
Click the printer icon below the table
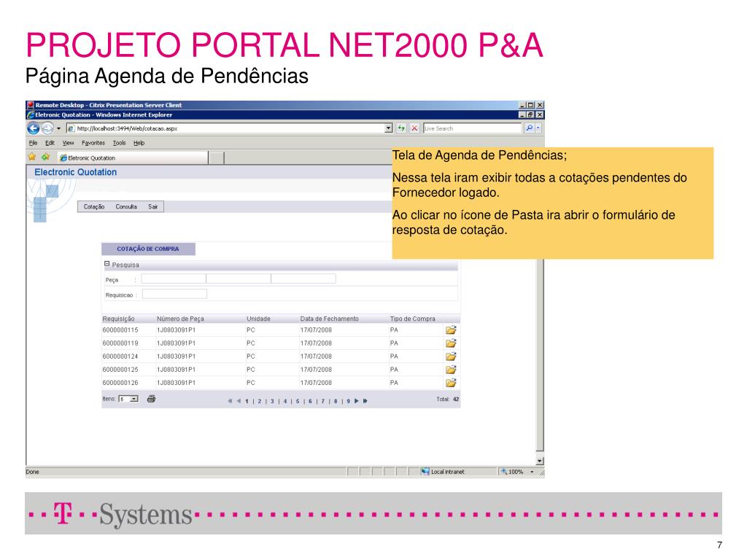(x=151, y=399)
